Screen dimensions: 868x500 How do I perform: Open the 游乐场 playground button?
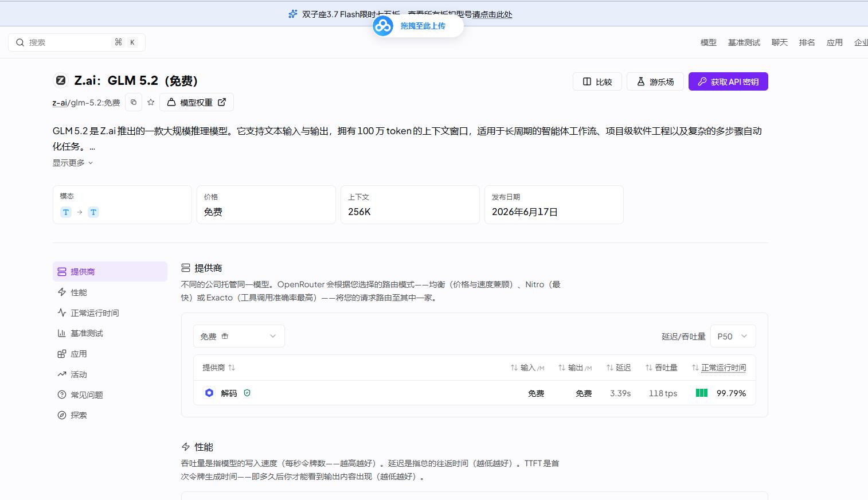click(x=655, y=81)
